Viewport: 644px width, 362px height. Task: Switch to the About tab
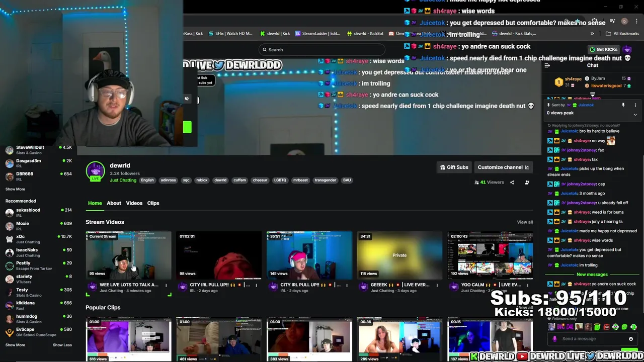pos(114,203)
